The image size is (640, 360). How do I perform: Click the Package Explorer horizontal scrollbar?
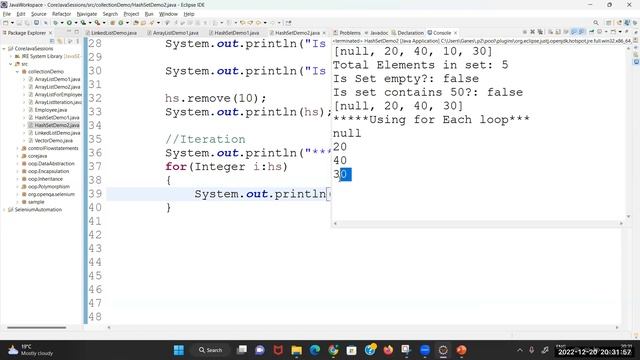(37, 327)
